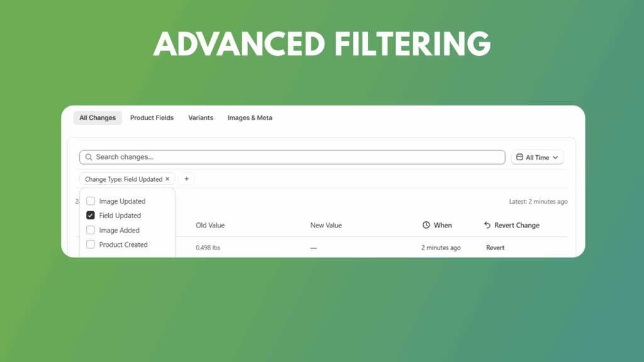
Task: Click the New Value column header
Action: pyautogui.click(x=326, y=225)
